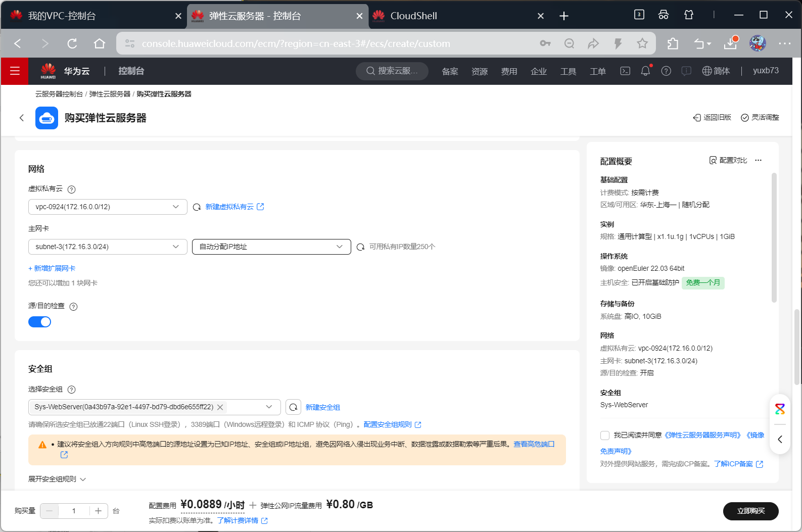Viewport: 802px width, 532px height.
Task: Open the 工具 menu
Action: (568, 71)
